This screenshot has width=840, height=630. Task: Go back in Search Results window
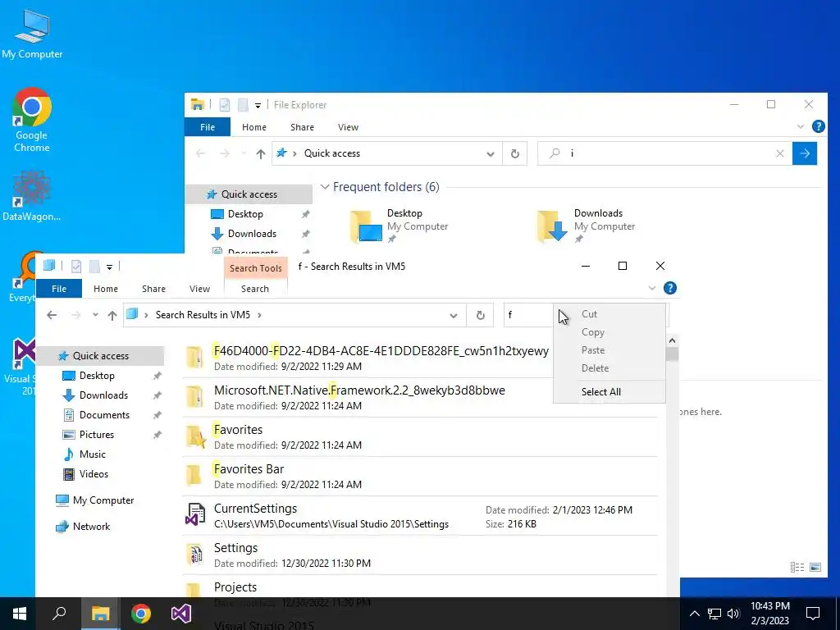click(52, 315)
